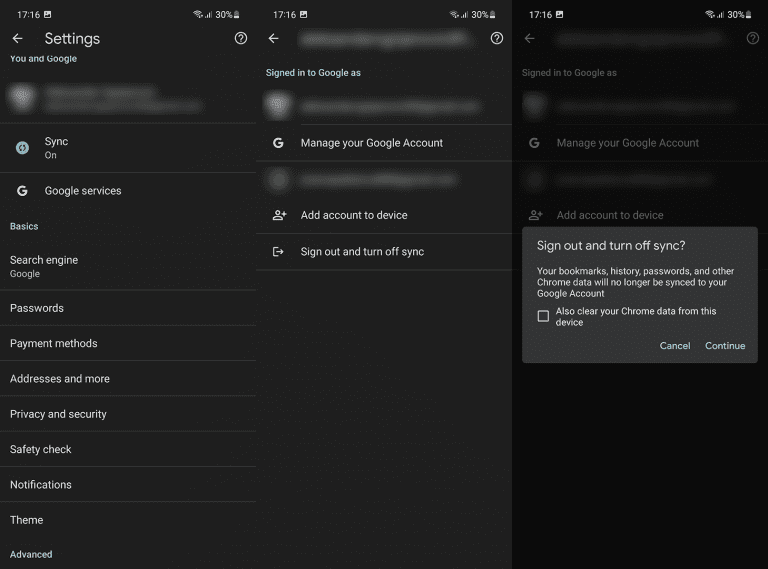Viewport: 768px width, 569px height.
Task: Tap the second blurred account row
Action: pos(384,180)
